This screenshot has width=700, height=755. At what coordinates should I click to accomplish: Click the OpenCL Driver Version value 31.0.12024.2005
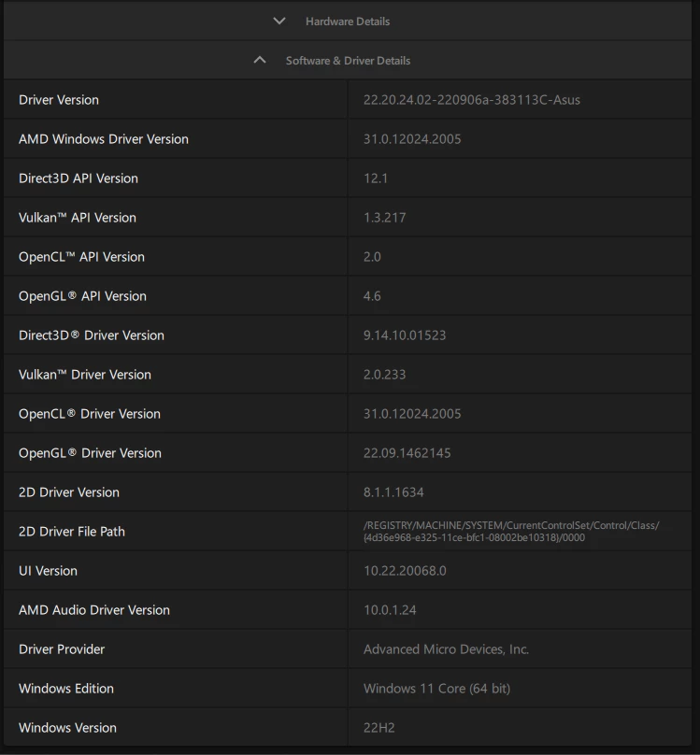tap(412, 414)
